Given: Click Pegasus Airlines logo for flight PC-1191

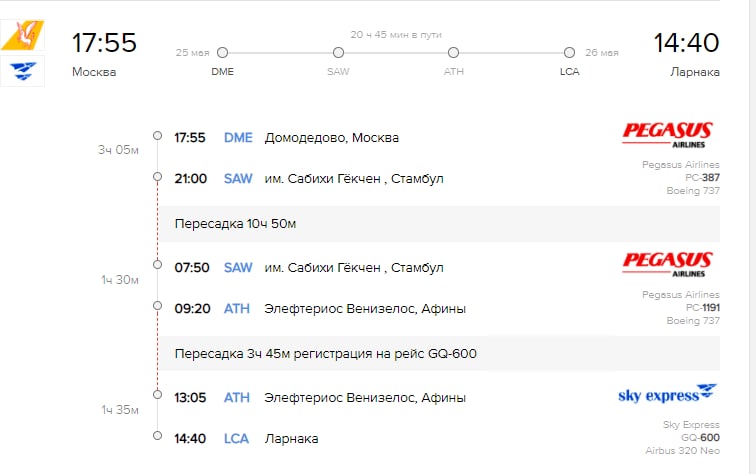Looking at the screenshot, I should coord(667,264).
